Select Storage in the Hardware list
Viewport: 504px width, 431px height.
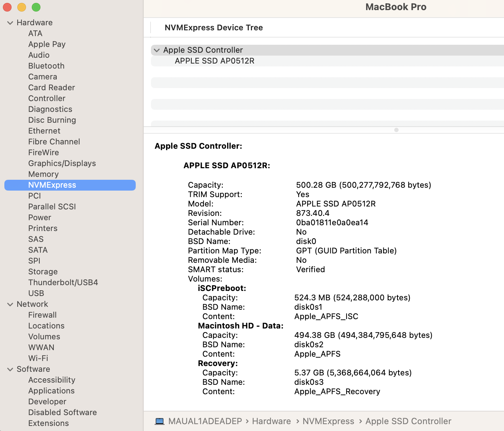point(43,272)
